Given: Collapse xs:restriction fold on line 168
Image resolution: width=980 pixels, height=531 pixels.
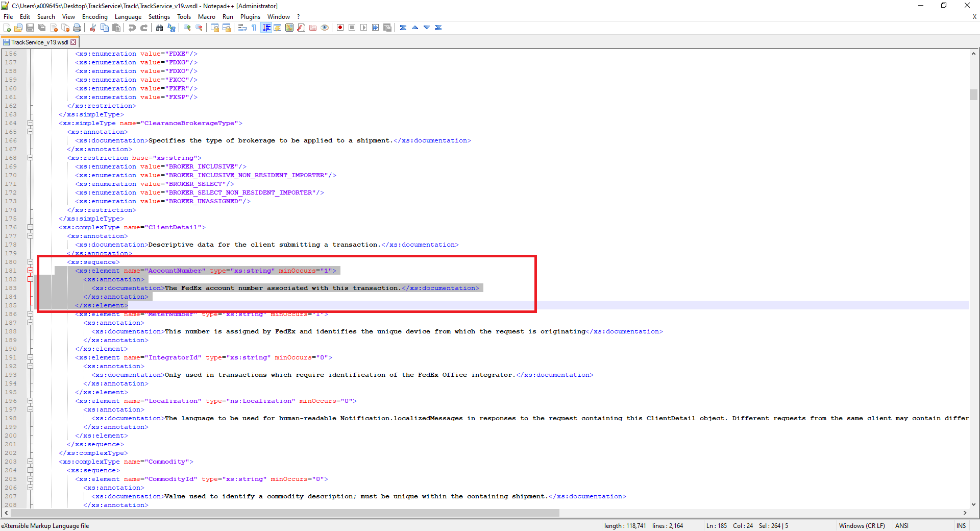Looking at the screenshot, I should click(30, 158).
